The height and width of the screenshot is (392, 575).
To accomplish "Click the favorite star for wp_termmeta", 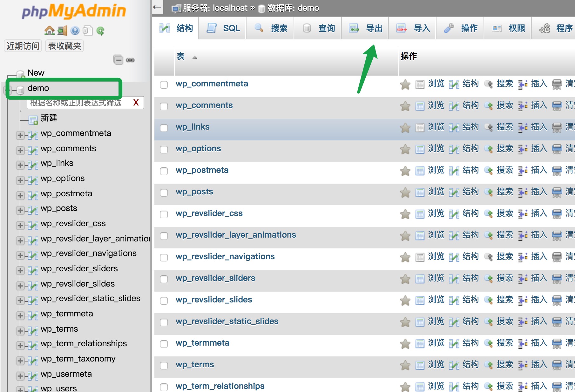I will (405, 344).
